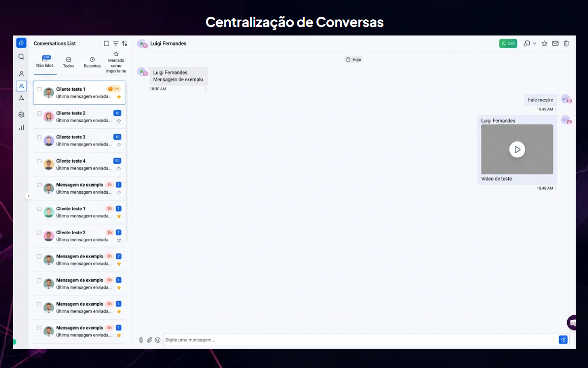Unstar Mensagem de exemplo with 6h badge
This screenshot has height=368, width=588.
[x=119, y=336]
